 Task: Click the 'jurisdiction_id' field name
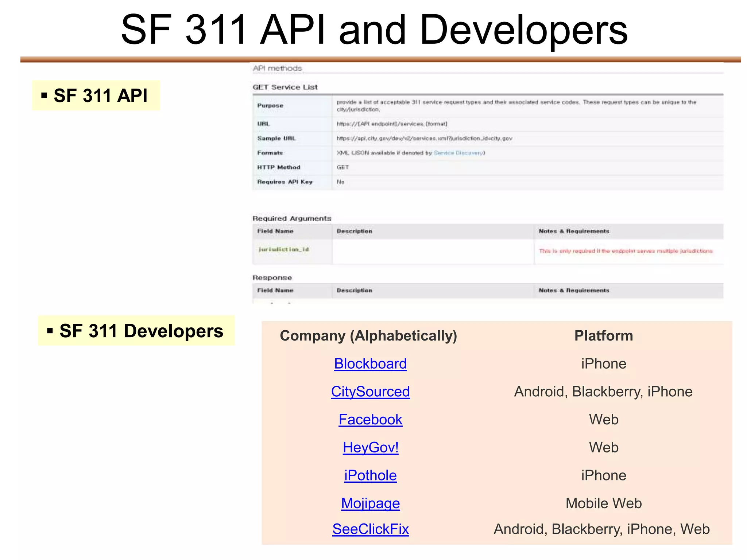point(283,249)
